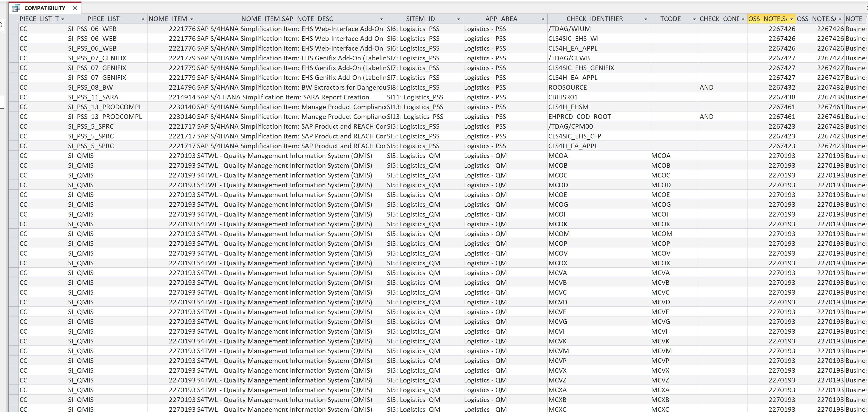
Task: Select the NOME_ITEM.SAP_NOTE_DESC column header
Action: 287,19
